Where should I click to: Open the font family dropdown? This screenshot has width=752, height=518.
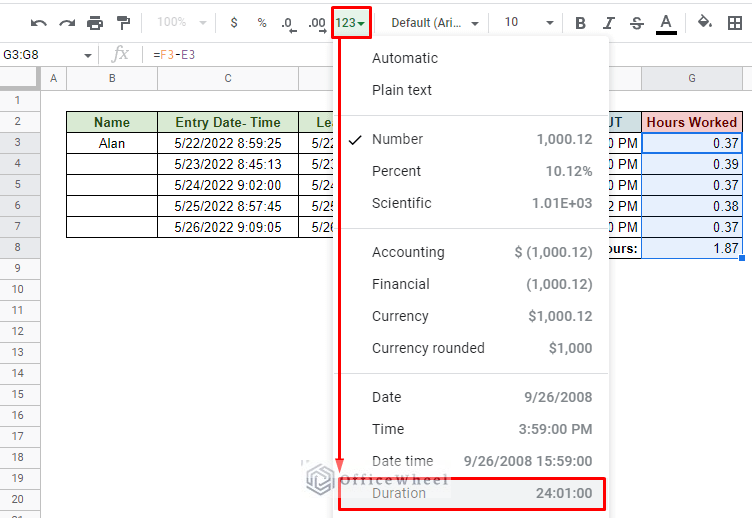435,23
